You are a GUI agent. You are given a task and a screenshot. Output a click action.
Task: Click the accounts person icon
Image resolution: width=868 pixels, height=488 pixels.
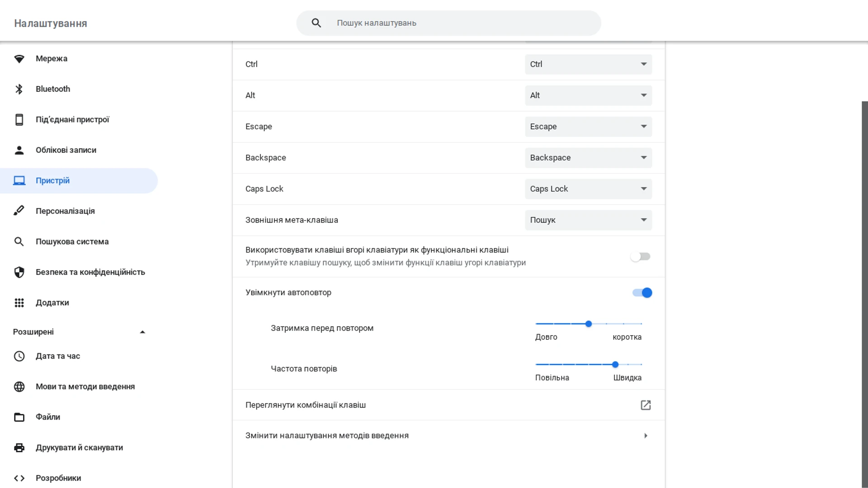[19, 150]
